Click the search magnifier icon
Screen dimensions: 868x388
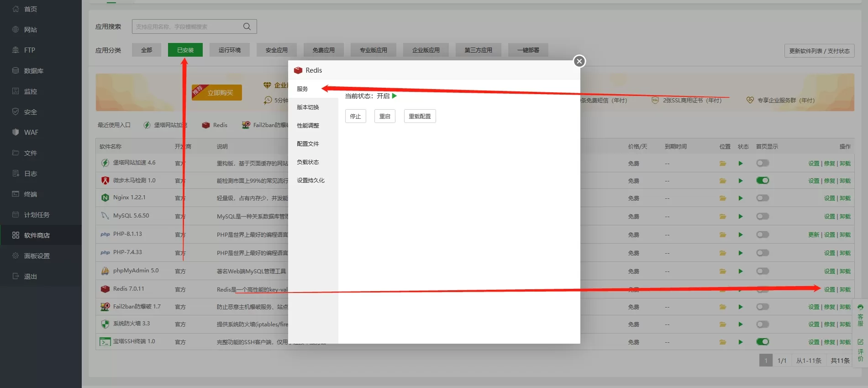coord(247,27)
